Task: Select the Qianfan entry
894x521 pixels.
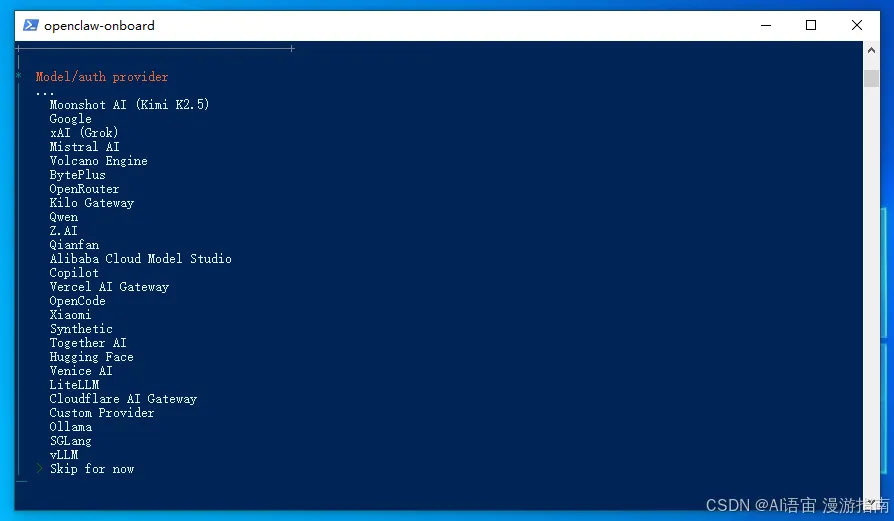Action: [x=74, y=245]
